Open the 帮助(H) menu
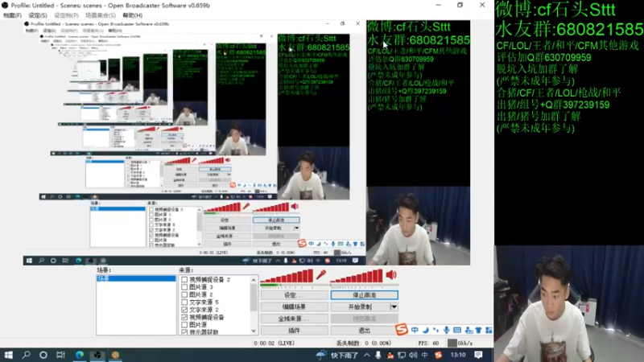 click(132, 15)
